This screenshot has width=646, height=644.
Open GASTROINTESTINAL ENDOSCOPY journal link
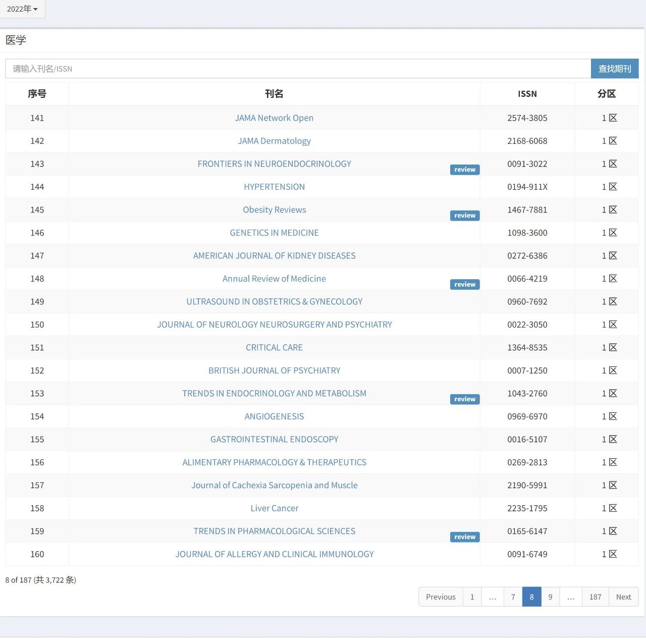[x=274, y=440]
